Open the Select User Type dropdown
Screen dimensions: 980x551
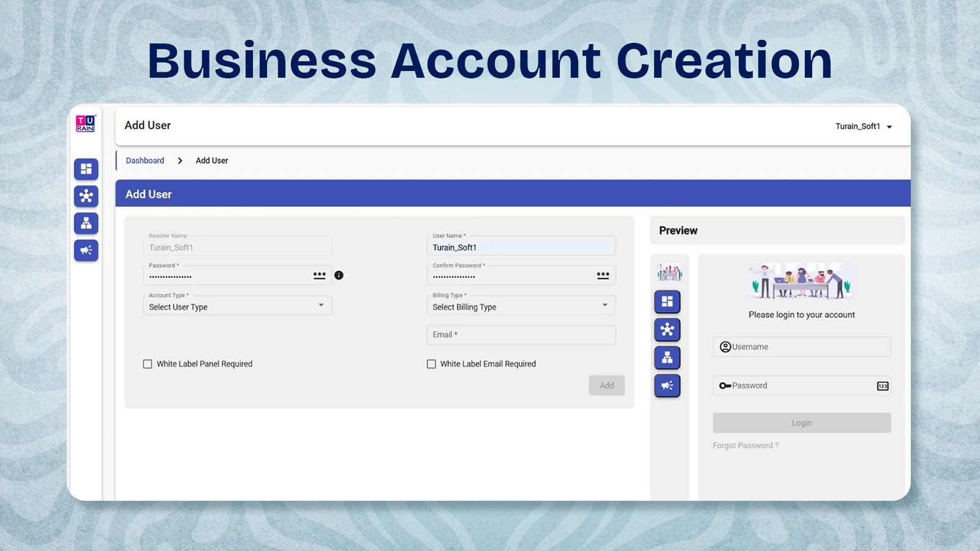237,305
